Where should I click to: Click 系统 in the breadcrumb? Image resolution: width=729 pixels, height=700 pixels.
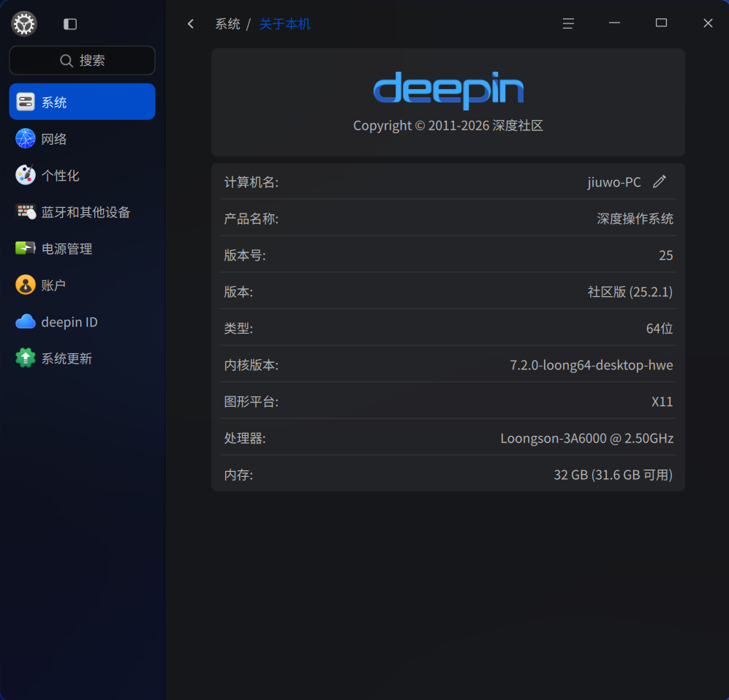(228, 23)
